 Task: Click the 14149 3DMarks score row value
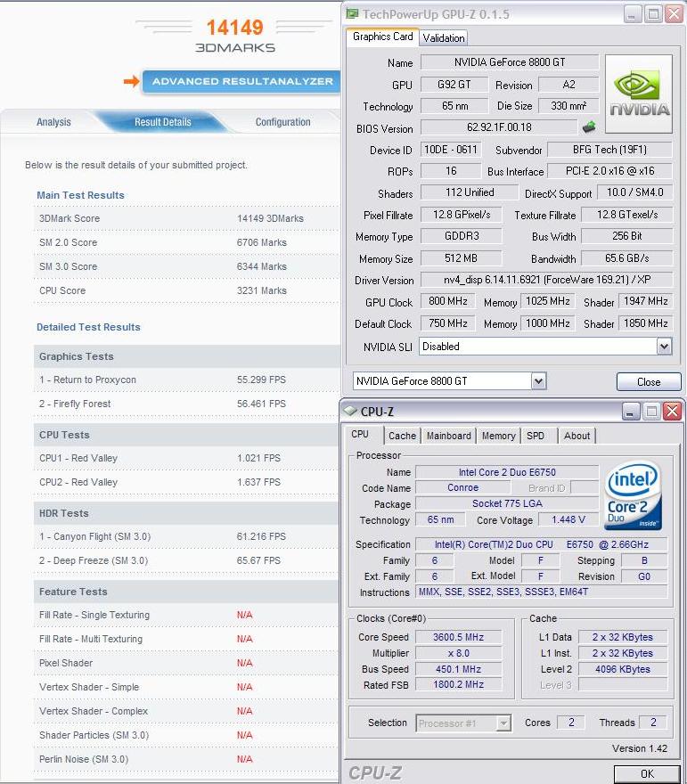[270, 218]
